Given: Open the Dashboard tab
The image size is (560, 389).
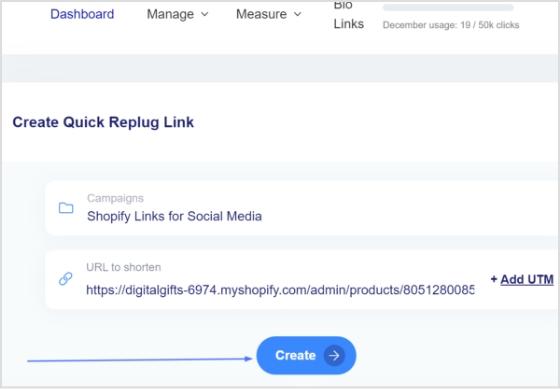Looking at the screenshot, I should [82, 14].
